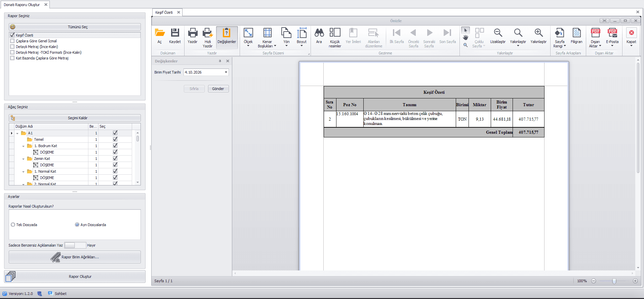
Task: Open a document with the Aç folder icon
Action: (160, 36)
